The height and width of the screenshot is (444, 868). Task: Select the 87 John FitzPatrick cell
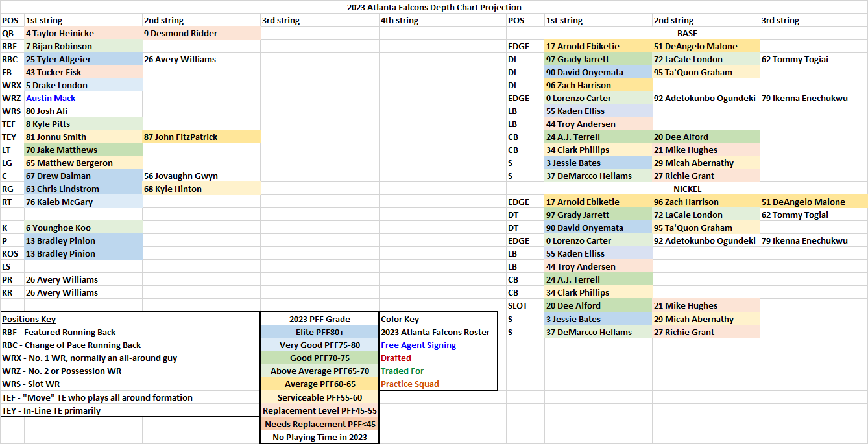coord(201,137)
